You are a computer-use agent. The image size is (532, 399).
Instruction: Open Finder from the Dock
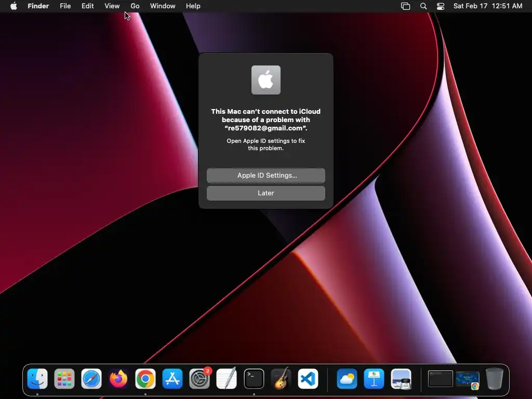point(37,379)
